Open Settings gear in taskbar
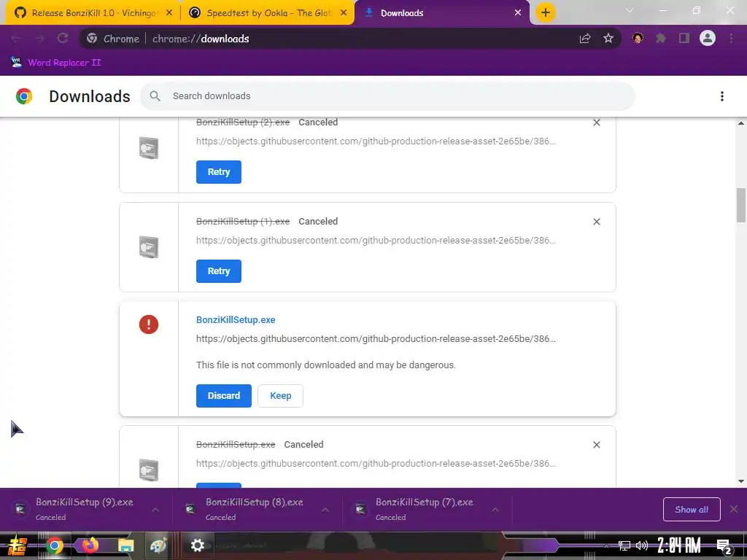747x560 pixels. coord(197,545)
